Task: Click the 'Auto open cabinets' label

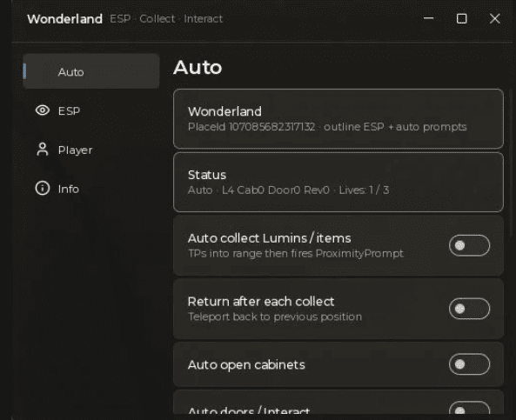Action: [246, 364]
